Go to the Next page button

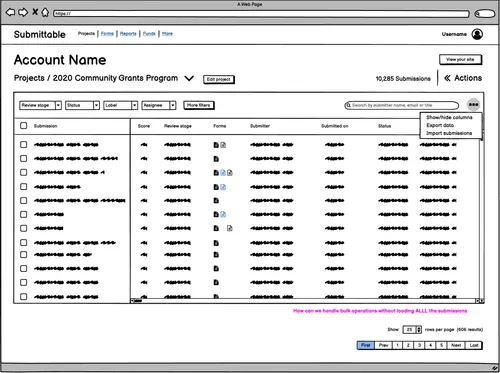coord(456,345)
